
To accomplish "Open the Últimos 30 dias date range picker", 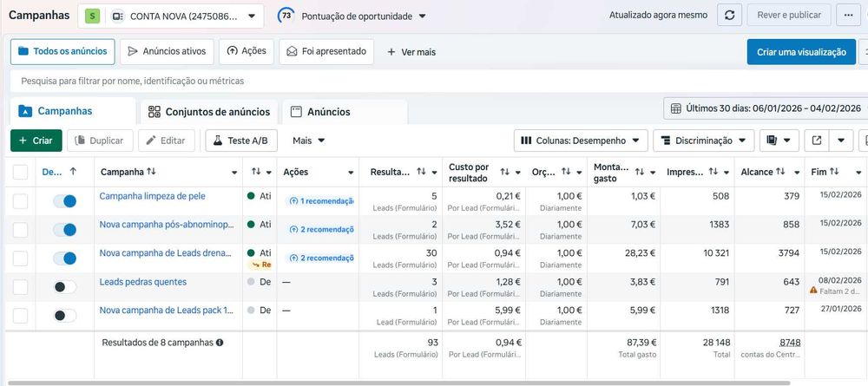I will 766,108.
